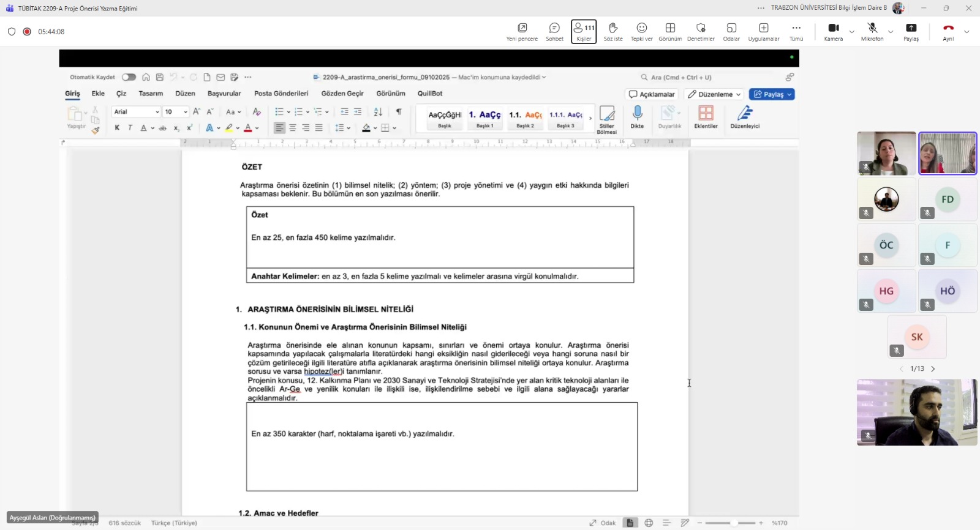This screenshot has height=530, width=980.
Task: Click the Açıklamalar comments button
Action: click(x=652, y=94)
